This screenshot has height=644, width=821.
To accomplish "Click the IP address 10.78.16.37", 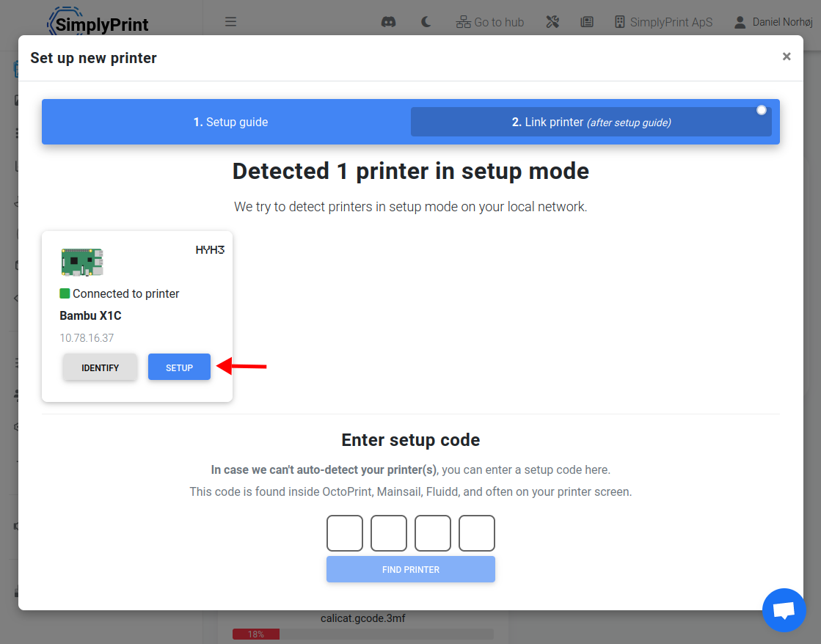I will [x=87, y=337].
